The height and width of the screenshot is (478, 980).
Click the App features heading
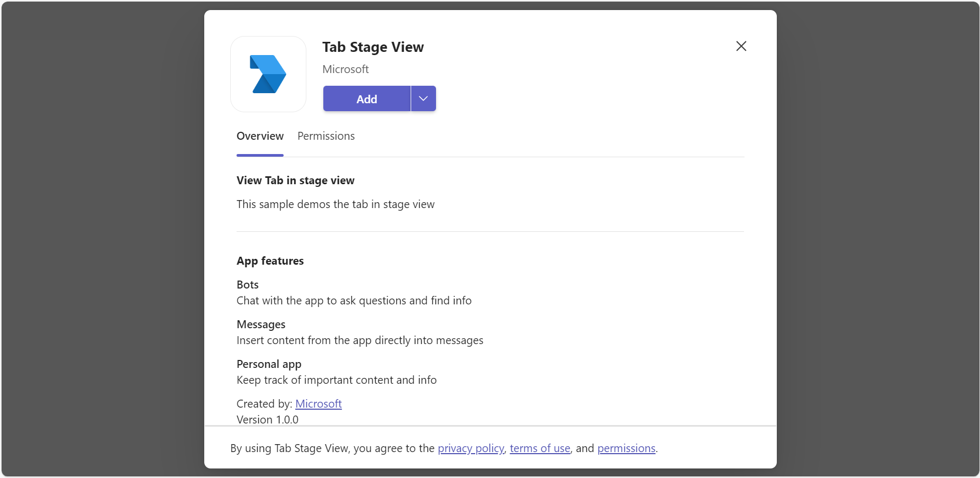click(x=270, y=261)
